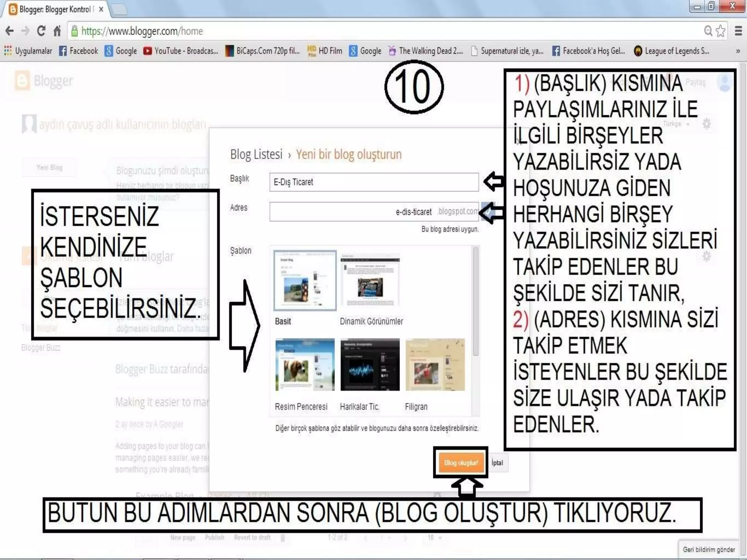Open the first Google bookmark
This screenshot has width=747, height=560.
[121, 51]
